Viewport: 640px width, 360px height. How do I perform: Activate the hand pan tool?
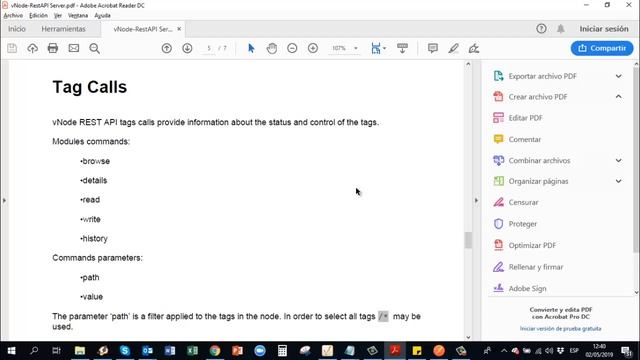pos(272,48)
